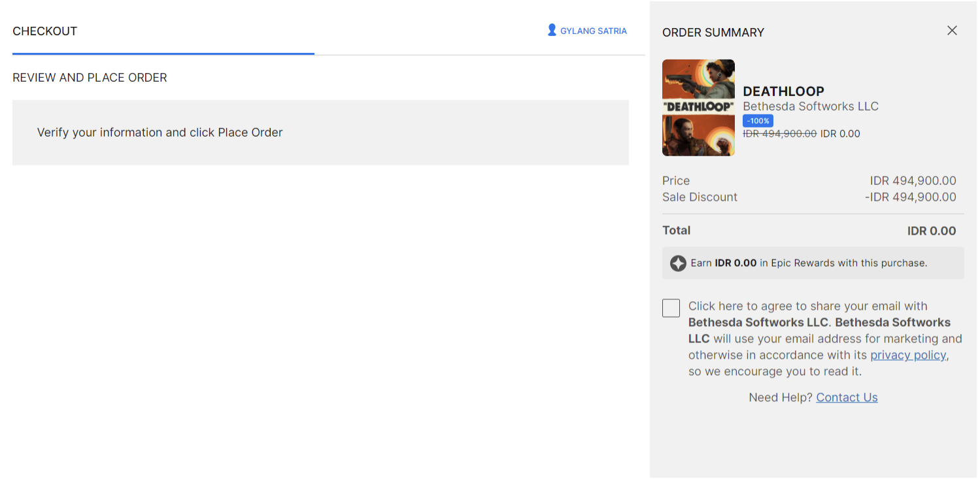Open the GYLANG SATRIA account link
The image size is (980, 479).
pos(593,31)
